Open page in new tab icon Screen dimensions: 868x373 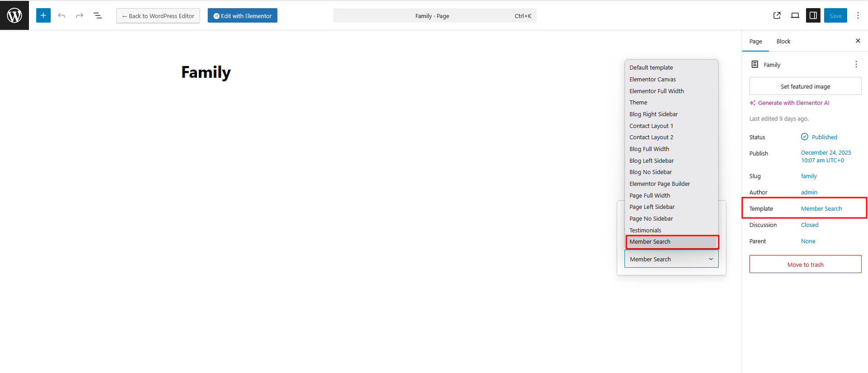tap(777, 15)
